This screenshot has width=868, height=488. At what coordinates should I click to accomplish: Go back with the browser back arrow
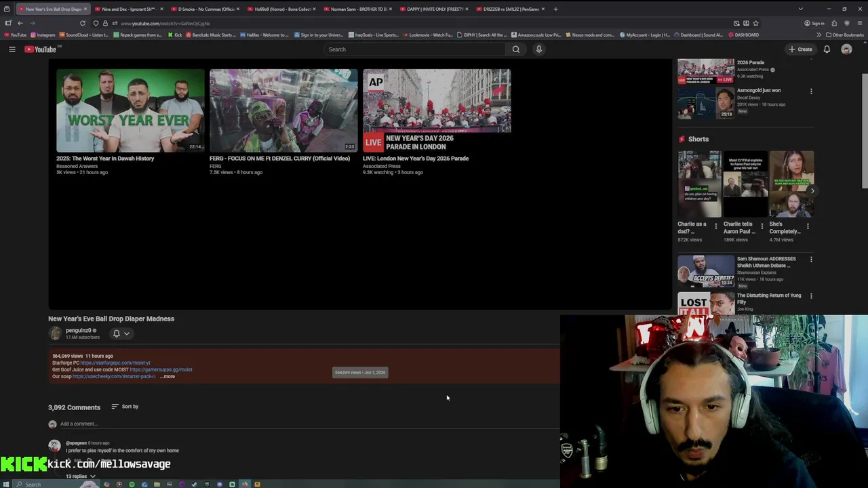pos(20,23)
